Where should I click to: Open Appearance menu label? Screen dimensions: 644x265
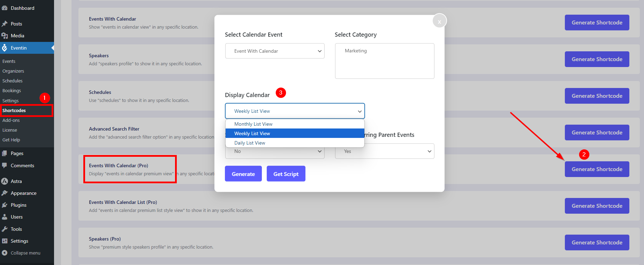tap(24, 193)
